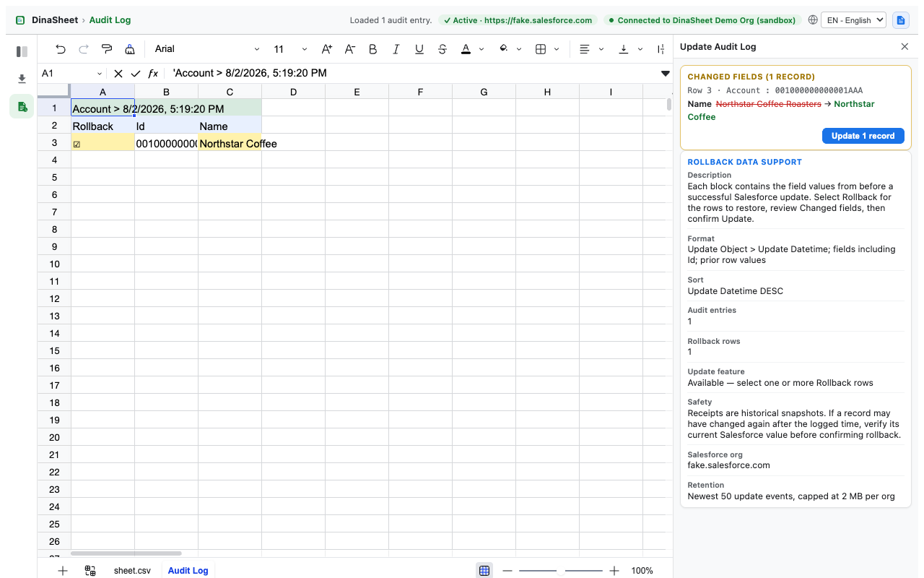Viewport: 924px width, 578px height.
Task: Click the Update 1 record button
Action: (863, 136)
